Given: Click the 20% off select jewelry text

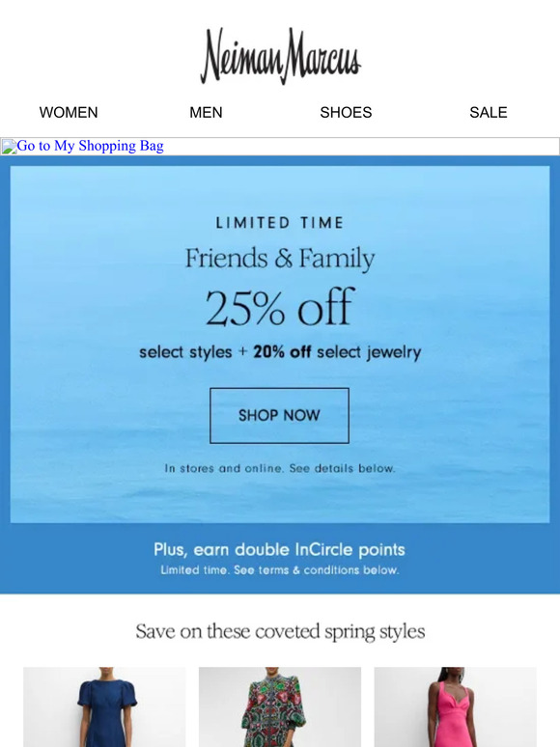Looking at the screenshot, I should tap(337, 352).
